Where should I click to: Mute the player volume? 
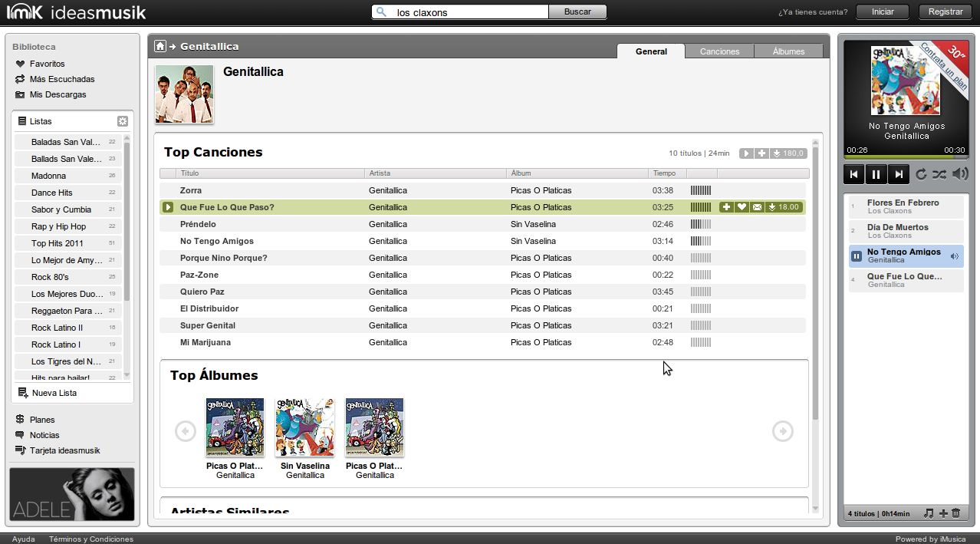959,174
